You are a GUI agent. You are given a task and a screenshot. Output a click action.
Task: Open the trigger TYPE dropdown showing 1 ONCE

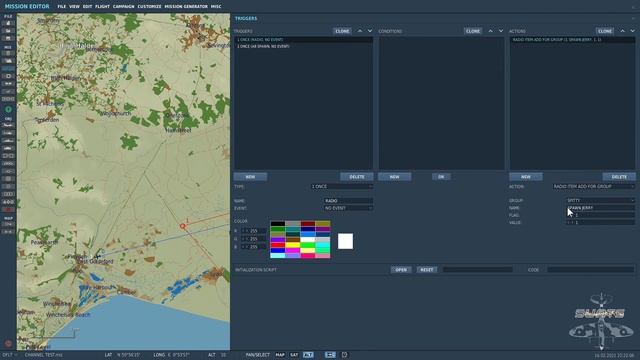pyautogui.click(x=342, y=187)
